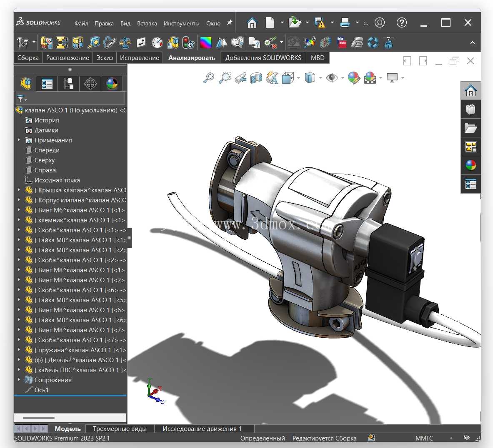
Task: Open the Исследование движения 1 tab
Action: coord(202,428)
